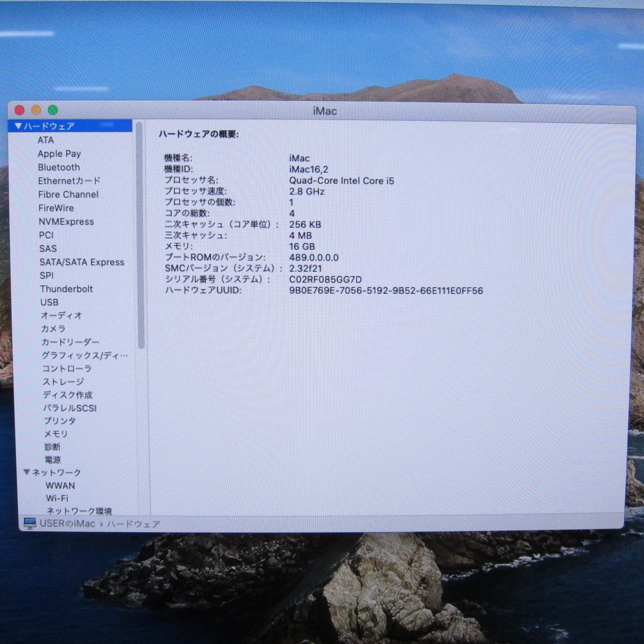
Task: Click the 489.0.0.0.0 boot ROM version
Action: [x=314, y=257]
